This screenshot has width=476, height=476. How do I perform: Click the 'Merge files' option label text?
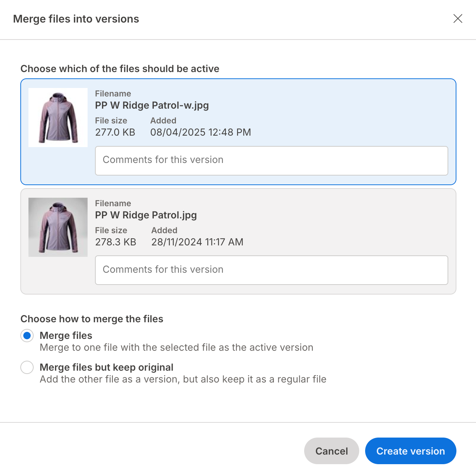[66, 336]
